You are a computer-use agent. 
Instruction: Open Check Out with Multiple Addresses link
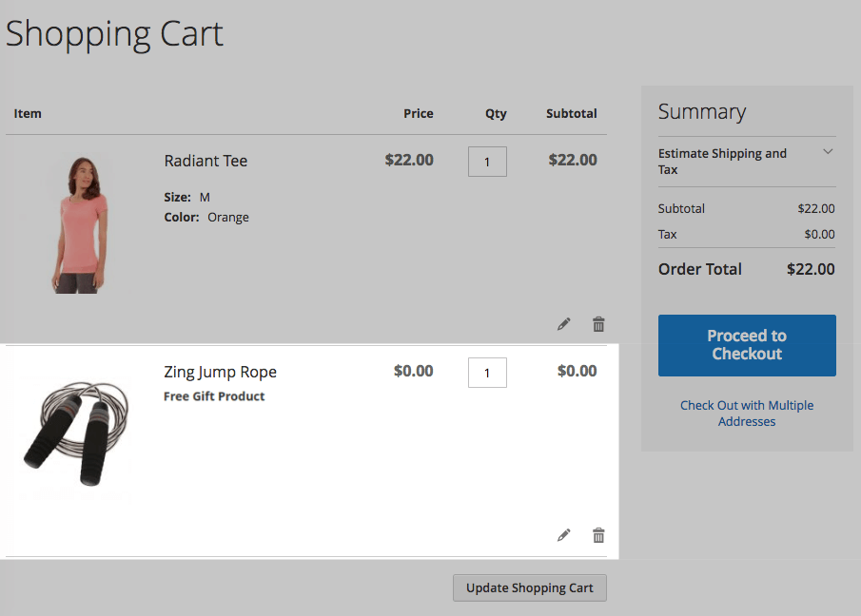[747, 413]
